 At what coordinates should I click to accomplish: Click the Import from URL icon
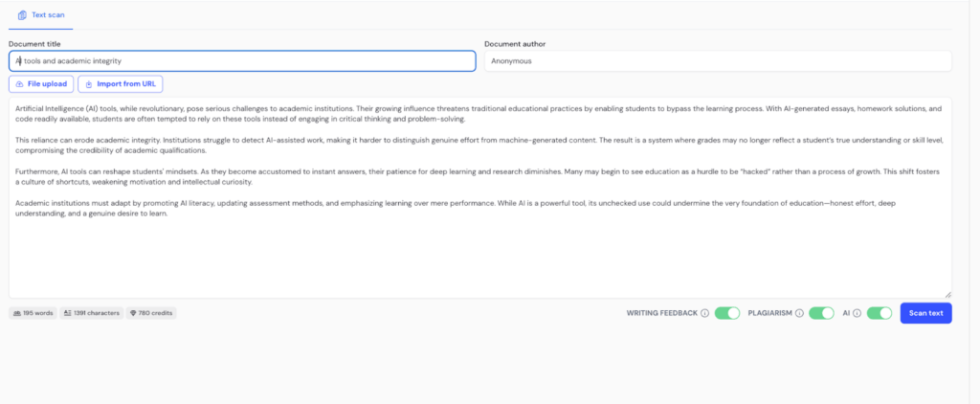(89, 84)
